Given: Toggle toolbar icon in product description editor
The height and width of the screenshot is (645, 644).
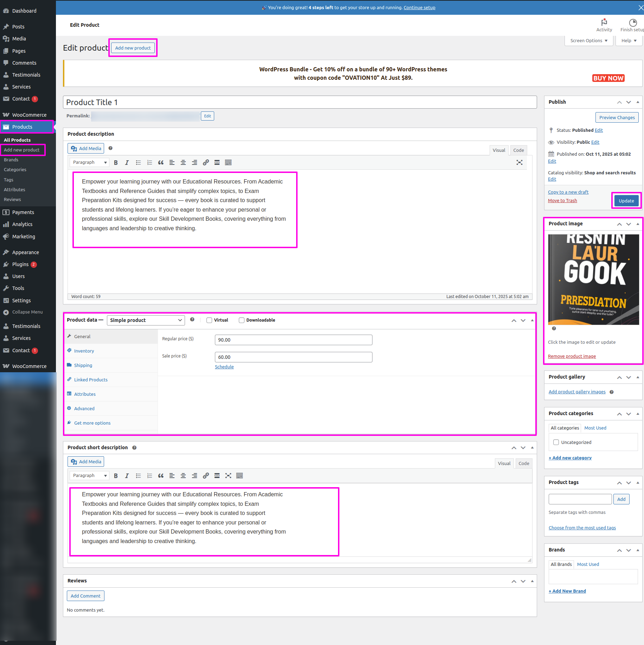Looking at the screenshot, I should (228, 162).
